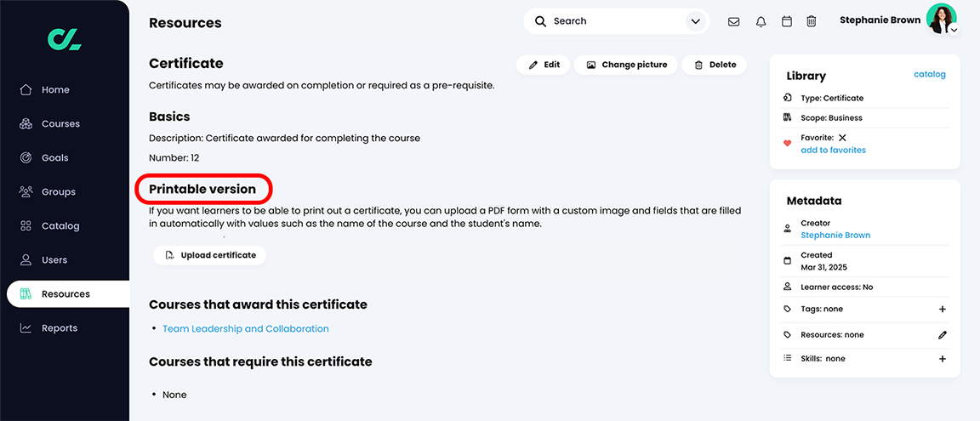Click the pencil icon beside Resources: none
This screenshot has height=421, width=980.
coord(943,335)
